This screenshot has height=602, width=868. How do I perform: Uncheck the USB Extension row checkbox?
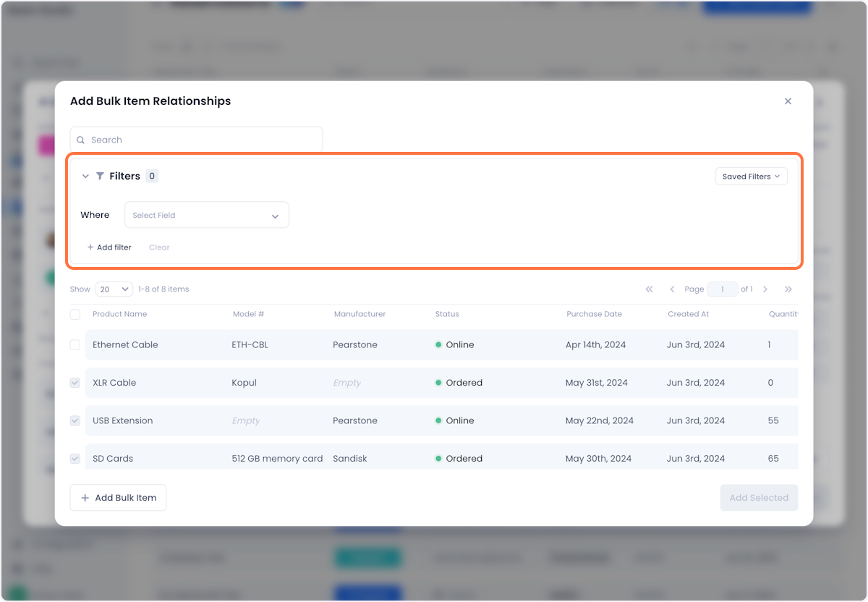tap(75, 420)
